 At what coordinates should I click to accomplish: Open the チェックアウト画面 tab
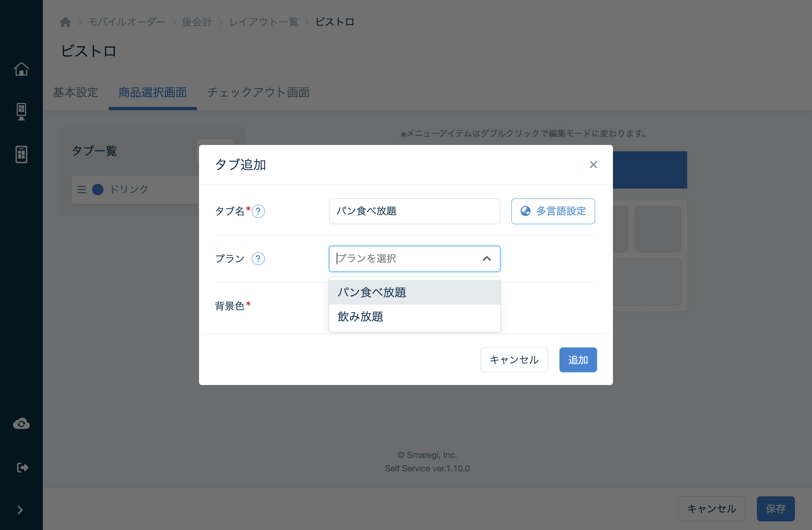(259, 93)
